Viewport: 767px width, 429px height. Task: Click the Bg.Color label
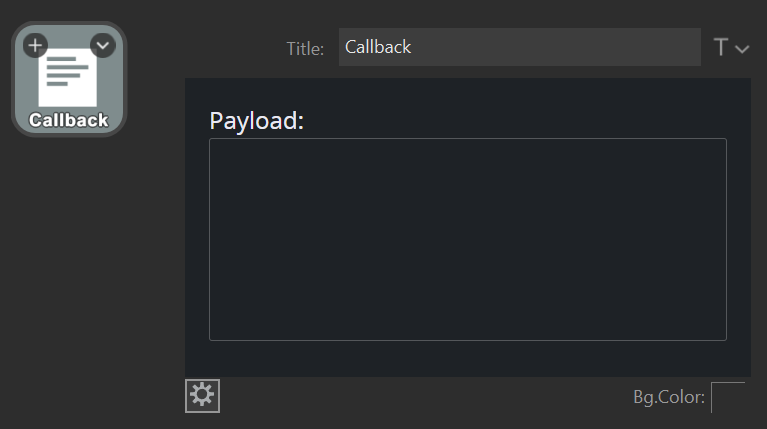[x=669, y=398]
